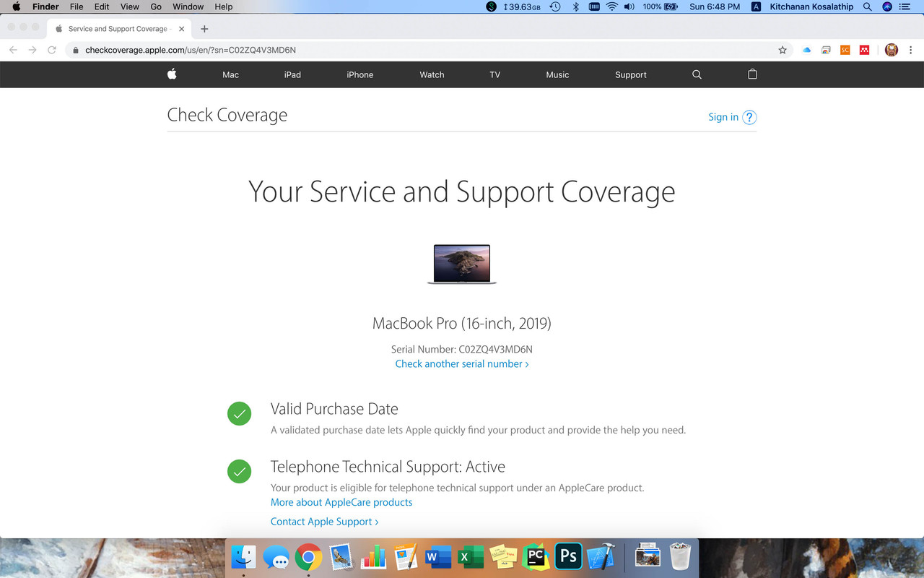Open Notification Center menu bar icon
Viewport: 924px width, 578px height.
905,7
